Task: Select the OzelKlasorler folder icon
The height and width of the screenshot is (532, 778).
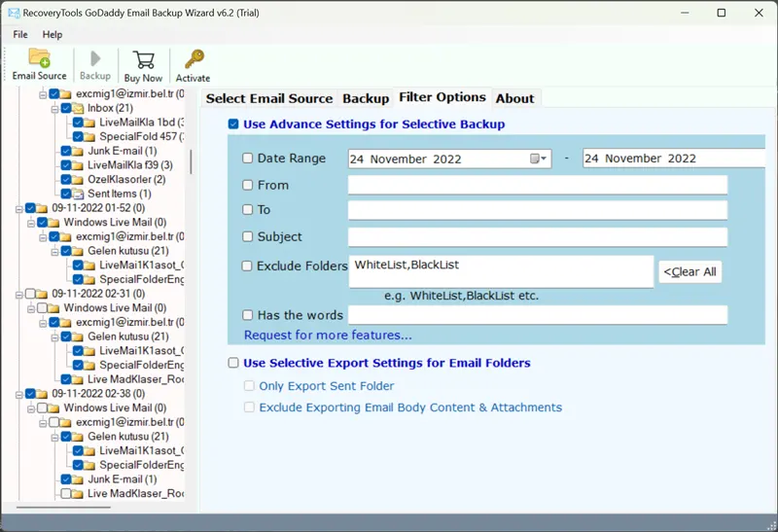Action: (79, 179)
